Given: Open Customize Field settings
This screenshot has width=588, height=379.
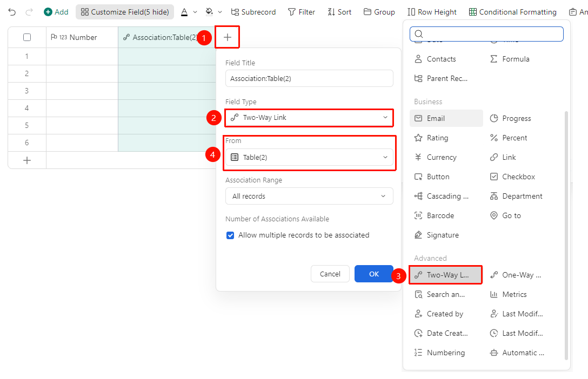Looking at the screenshot, I should pyautogui.click(x=125, y=12).
